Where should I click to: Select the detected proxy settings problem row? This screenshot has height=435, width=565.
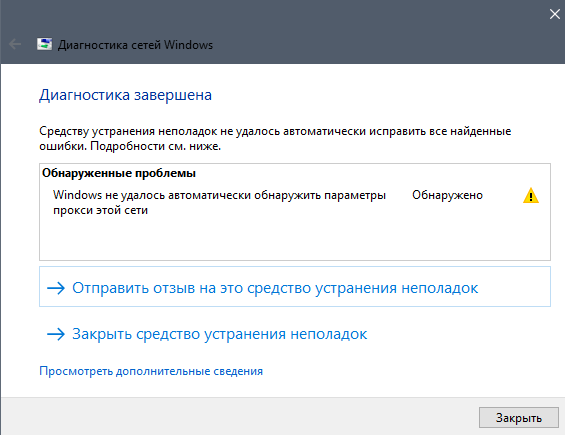click(x=295, y=202)
